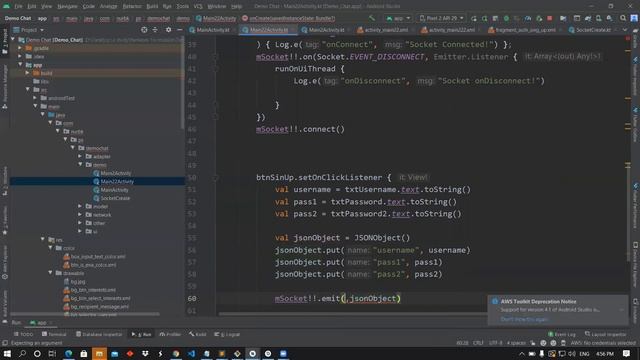Click the Debug bug icon in toolbar

point(506,18)
